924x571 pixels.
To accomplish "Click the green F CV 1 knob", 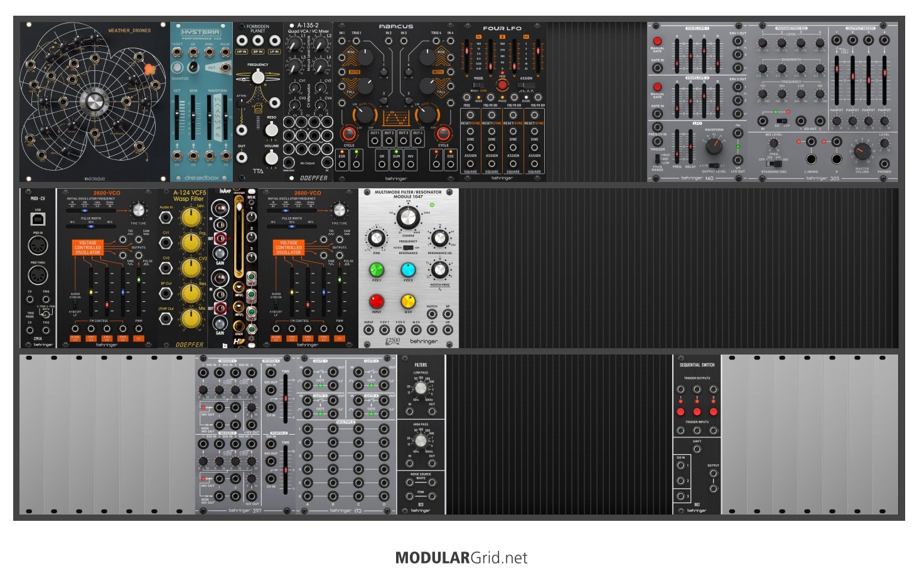I will tap(377, 269).
